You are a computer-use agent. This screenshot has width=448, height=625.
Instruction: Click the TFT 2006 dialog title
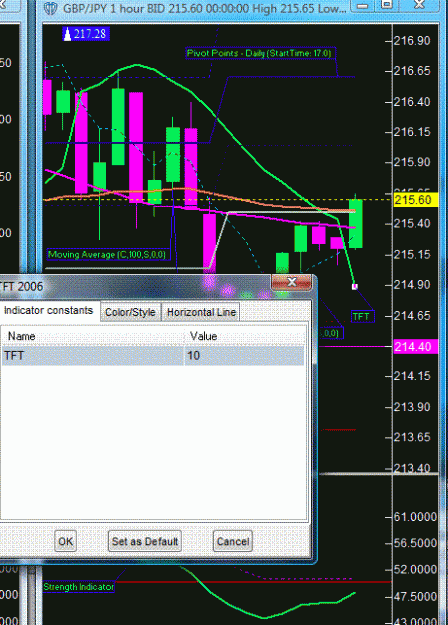21,287
